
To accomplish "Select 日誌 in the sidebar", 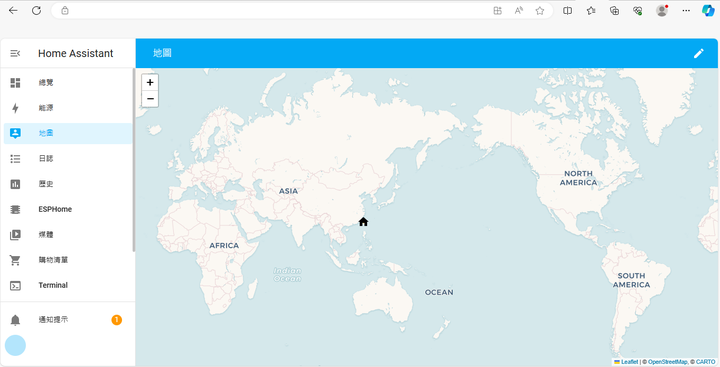I will tap(46, 158).
